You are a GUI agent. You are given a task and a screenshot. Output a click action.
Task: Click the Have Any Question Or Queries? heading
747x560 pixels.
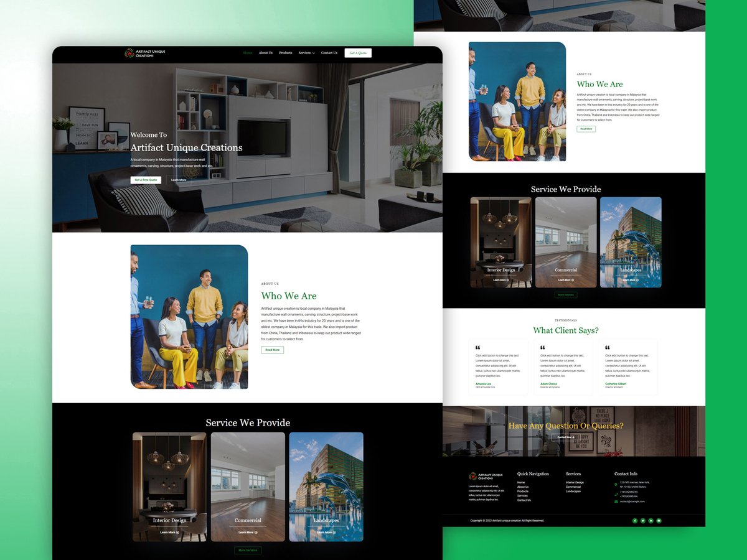click(x=566, y=426)
